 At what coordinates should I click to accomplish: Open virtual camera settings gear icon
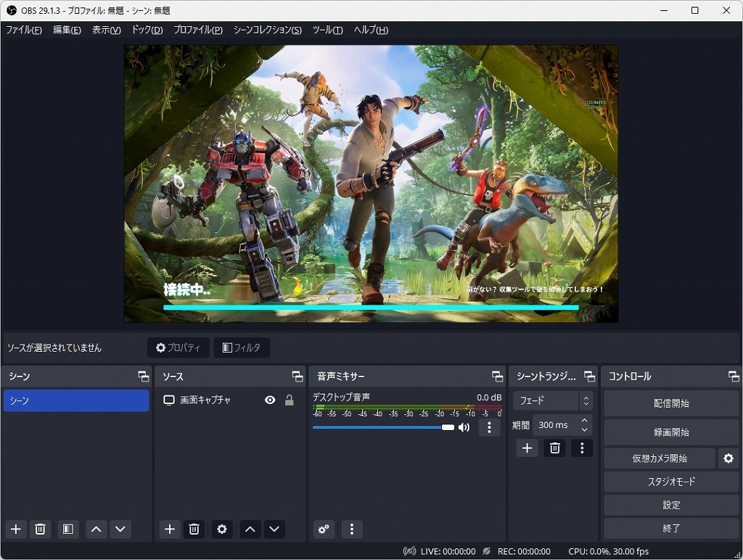point(728,458)
